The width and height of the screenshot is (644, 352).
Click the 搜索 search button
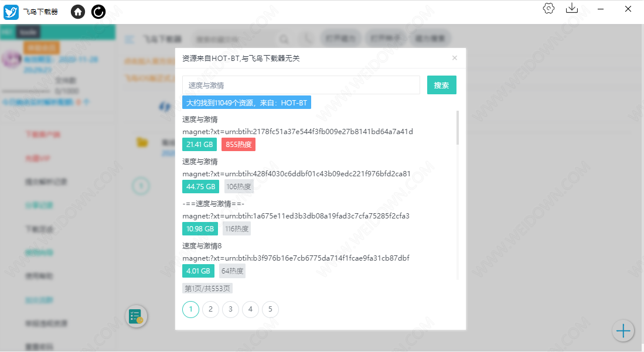(441, 85)
